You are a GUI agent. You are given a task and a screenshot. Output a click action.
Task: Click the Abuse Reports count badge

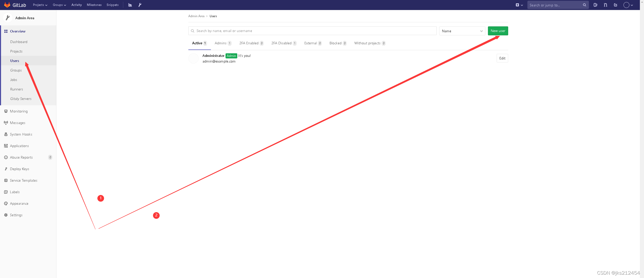50,157
